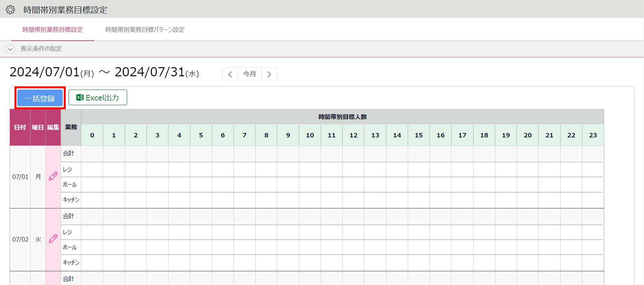Click ホール row label under 07/01
The height and width of the screenshot is (285, 644).
[70, 184]
